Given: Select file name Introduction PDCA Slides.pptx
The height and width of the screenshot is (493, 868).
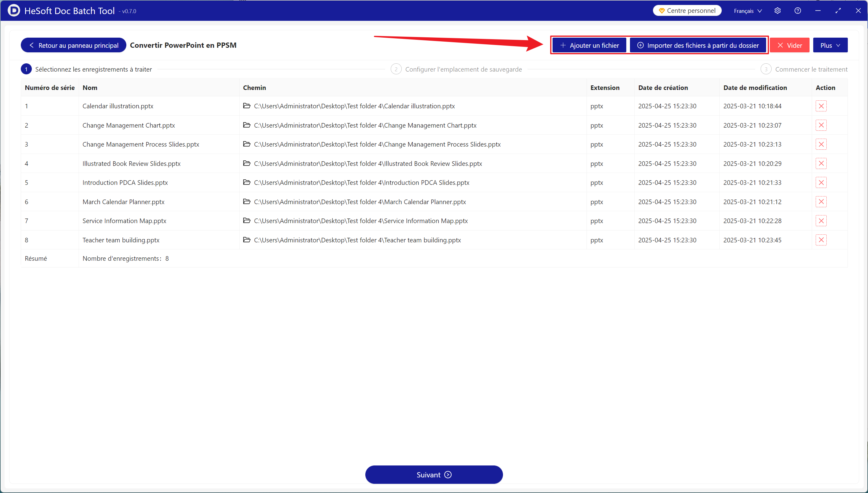Looking at the screenshot, I should [125, 182].
